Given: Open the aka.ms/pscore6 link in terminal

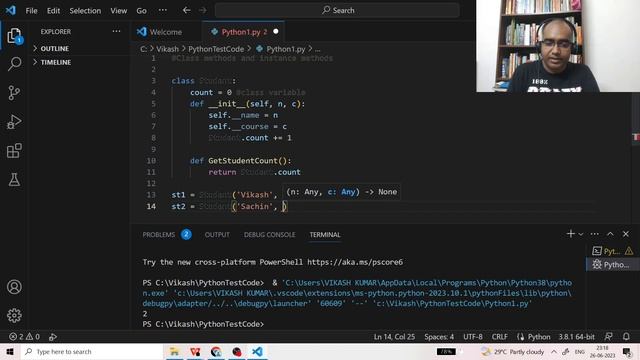Looking at the screenshot, I should (x=355, y=262).
